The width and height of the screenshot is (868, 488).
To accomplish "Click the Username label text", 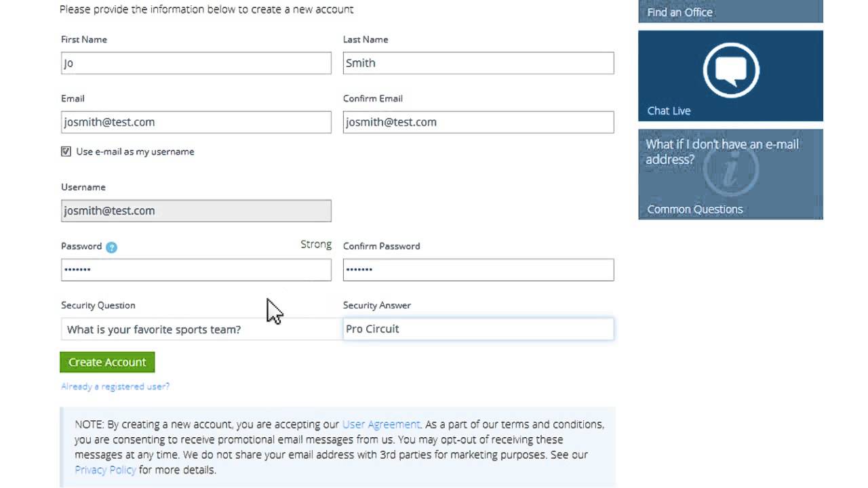I will coord(83,187).
